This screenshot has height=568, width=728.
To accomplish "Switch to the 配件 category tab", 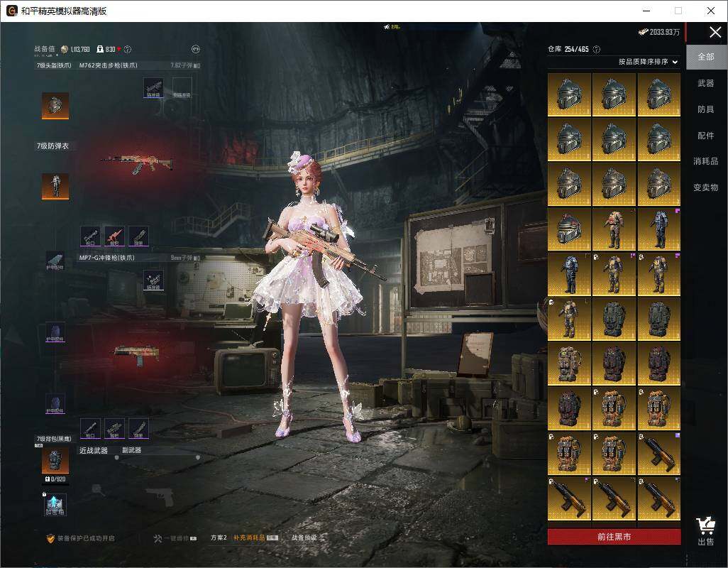I will (x=706, y=136).
